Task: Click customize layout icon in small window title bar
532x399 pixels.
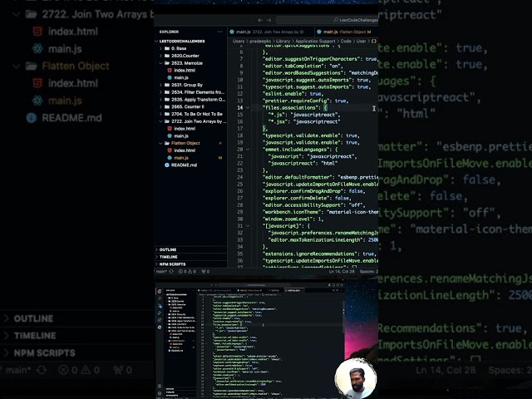Action: coord(342,284)
